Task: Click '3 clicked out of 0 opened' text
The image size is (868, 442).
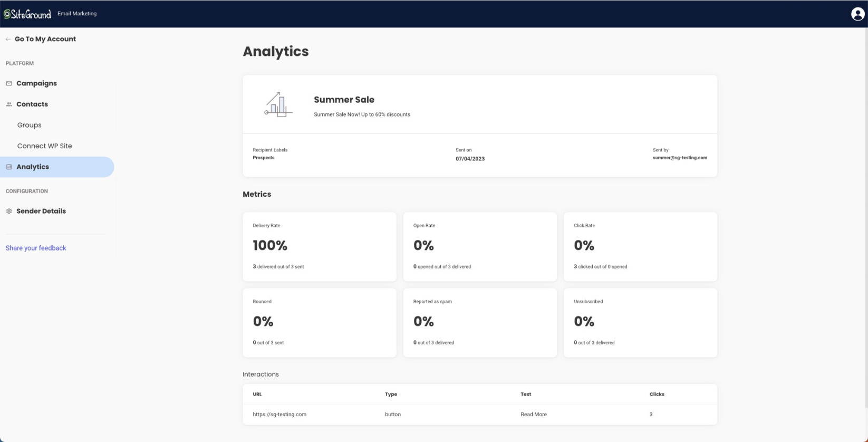Action: click(x=601, y=267)
